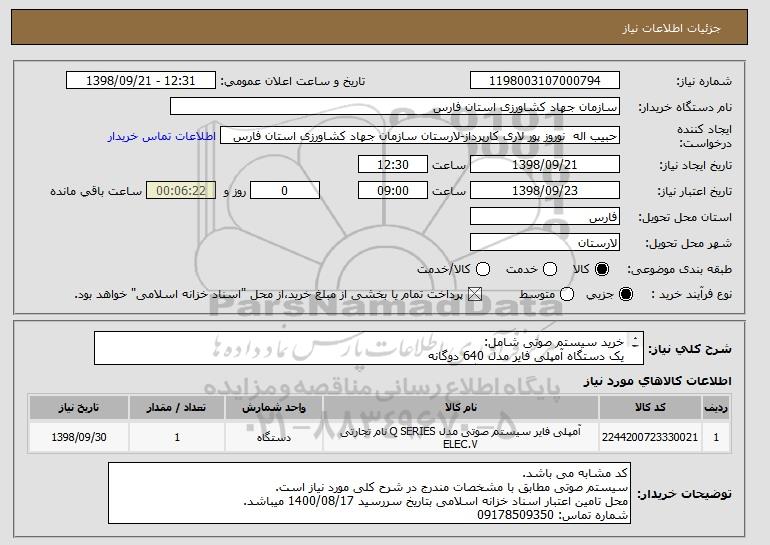The width and height of the screenshot is (770, 545).
Task: Click the request creator name field
Action: click(420, 136)
